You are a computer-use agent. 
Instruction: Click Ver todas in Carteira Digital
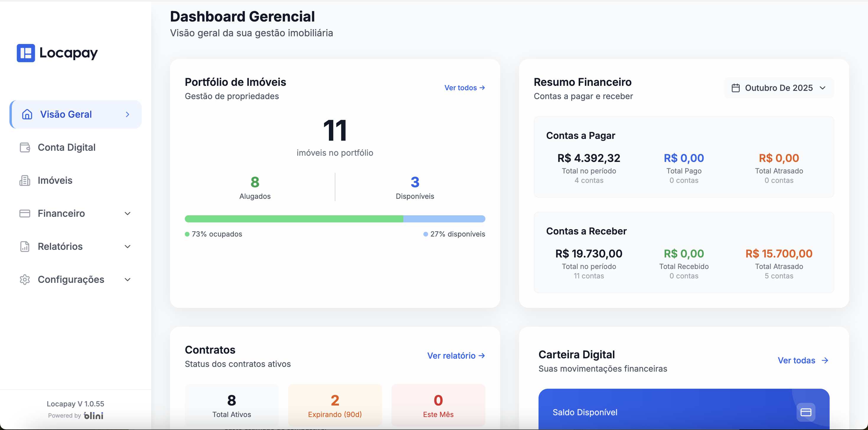click(803, 360)
